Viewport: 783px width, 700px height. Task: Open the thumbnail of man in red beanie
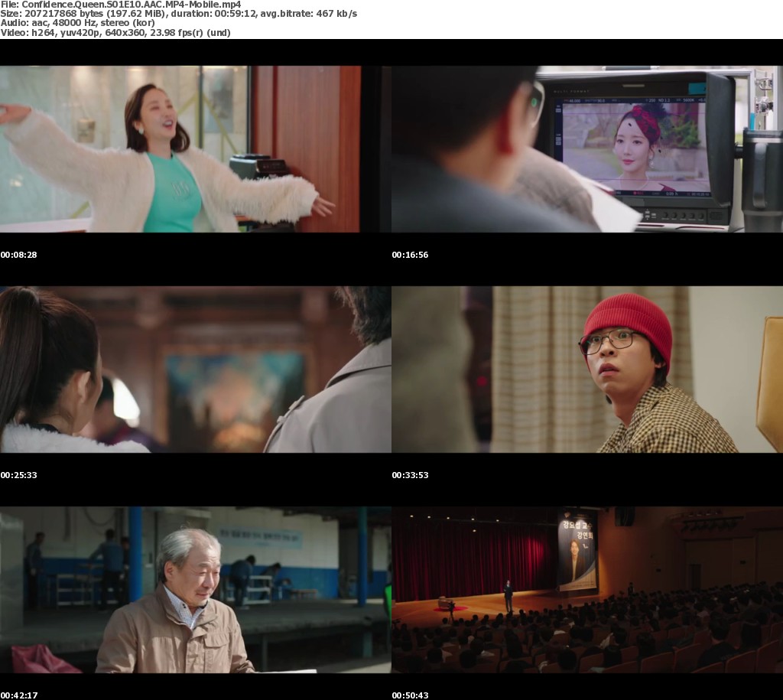pos(586,370)
